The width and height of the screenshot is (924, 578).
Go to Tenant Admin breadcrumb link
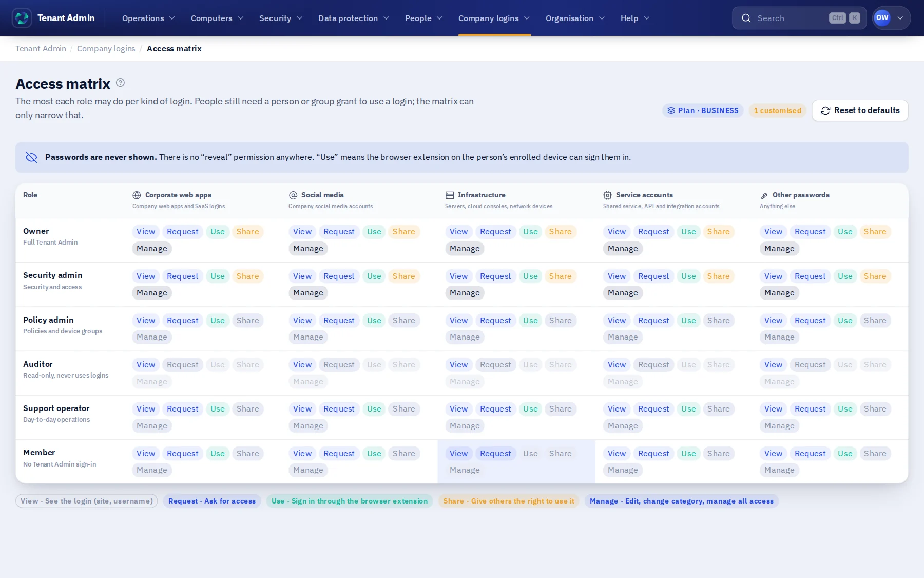click(x=41, y=49)
